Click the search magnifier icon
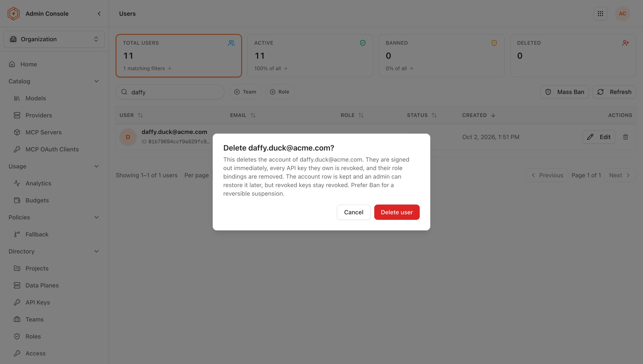 click(x=124, y=92)
